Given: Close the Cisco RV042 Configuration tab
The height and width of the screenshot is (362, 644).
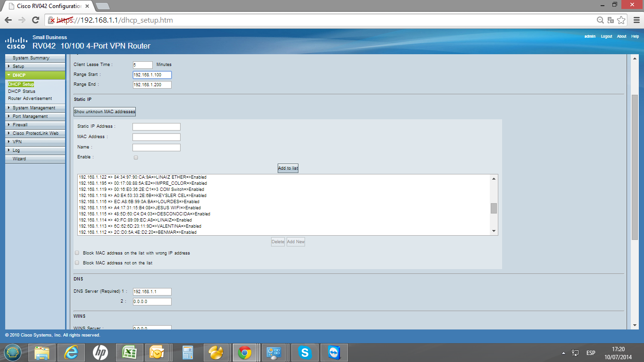Looking at the screenshot, I should coord(87,6).
